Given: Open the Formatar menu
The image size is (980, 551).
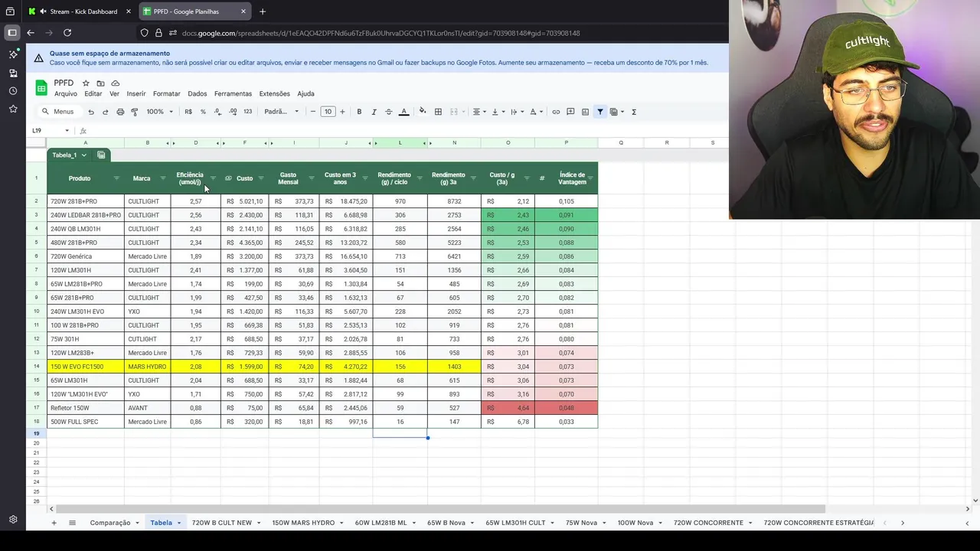Looking at the screenshot, I should click(x=167, y=93).
